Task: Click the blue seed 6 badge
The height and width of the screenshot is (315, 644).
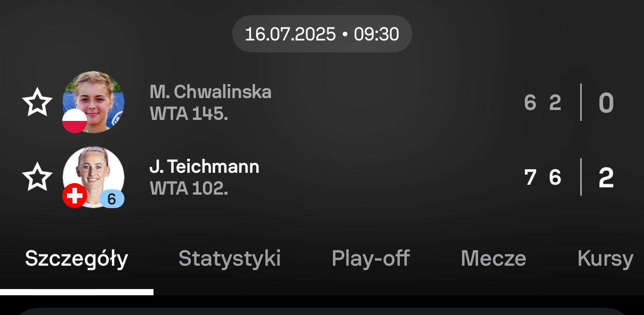Action: [x=111, y=198]
